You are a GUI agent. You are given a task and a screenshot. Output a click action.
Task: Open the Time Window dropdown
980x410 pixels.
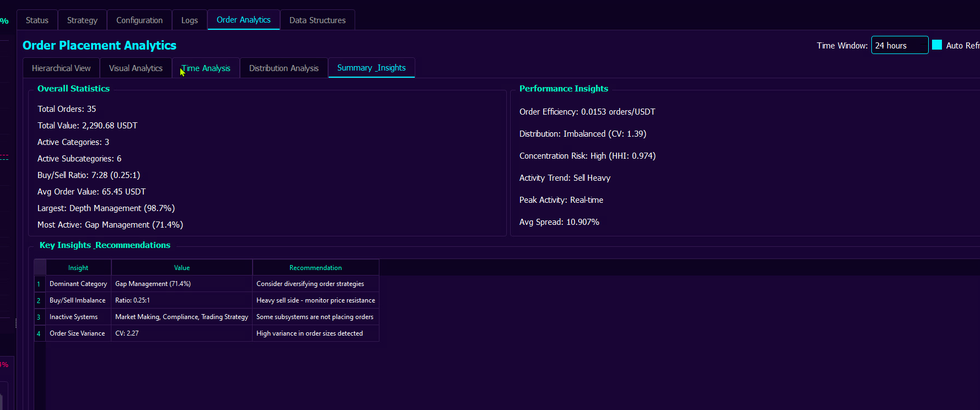point(899,46)
